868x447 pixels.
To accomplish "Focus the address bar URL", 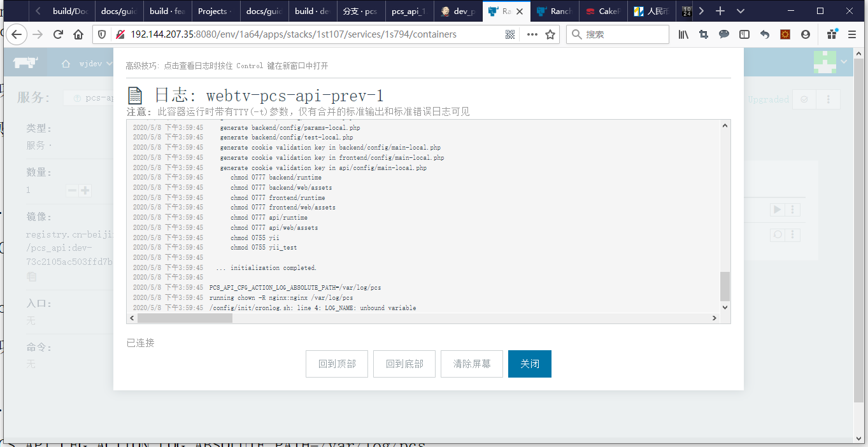I will pyautogui.click(x=294, y=34).
